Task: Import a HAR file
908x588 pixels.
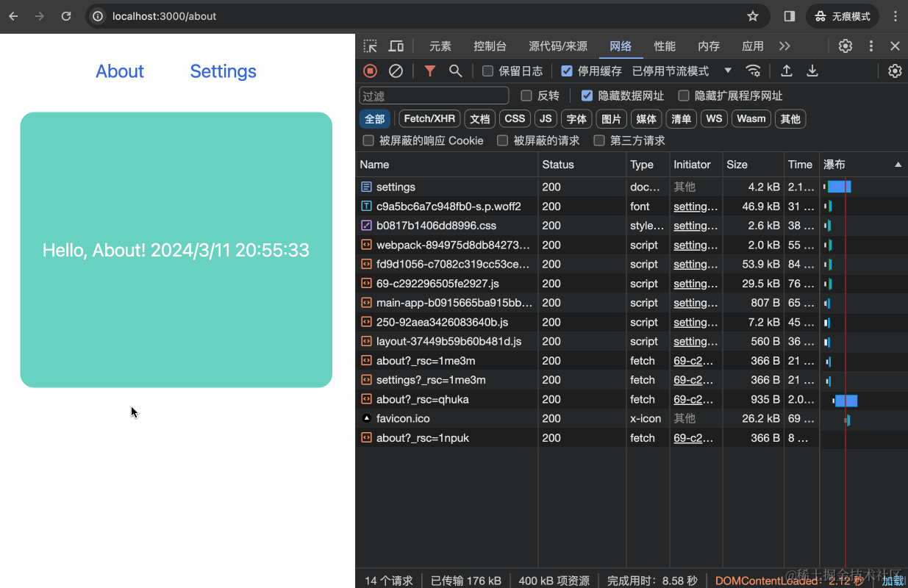Action: pyautogui.click(x=786, y=71)
